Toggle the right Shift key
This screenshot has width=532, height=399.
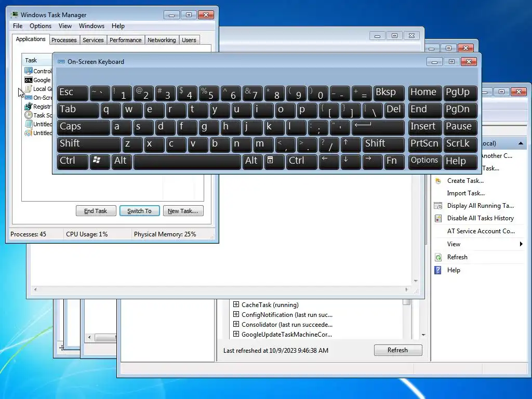383,144
